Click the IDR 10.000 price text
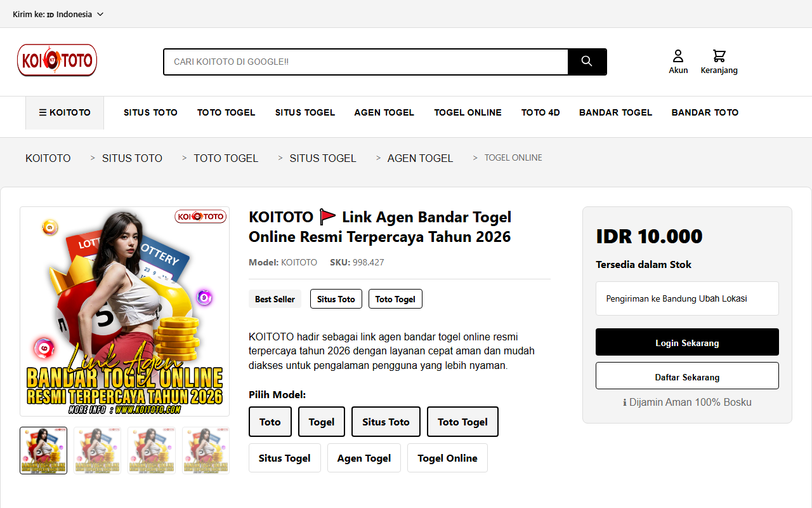This screenshot has width=812, height=508. coord(649,236)
